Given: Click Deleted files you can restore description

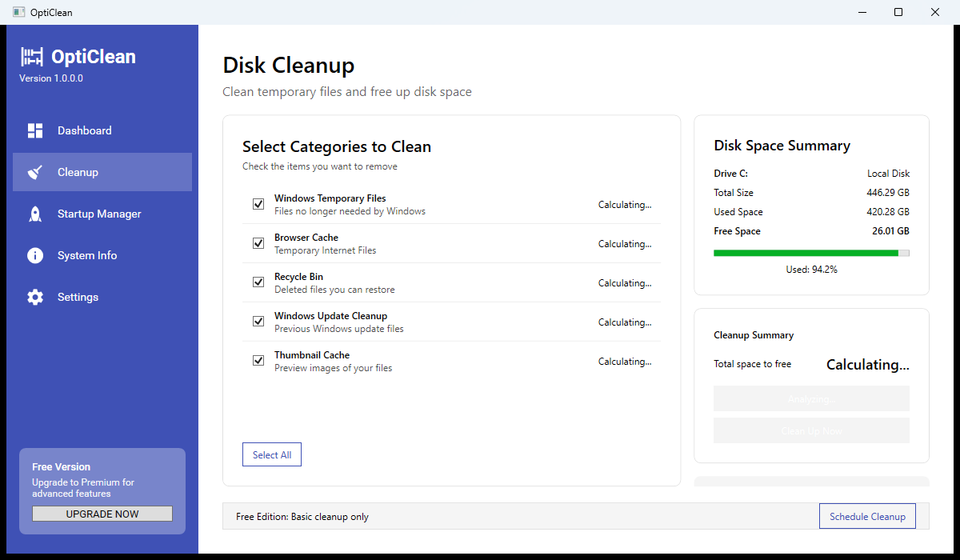Looking at the screenshot, I should tap(334, 290).
